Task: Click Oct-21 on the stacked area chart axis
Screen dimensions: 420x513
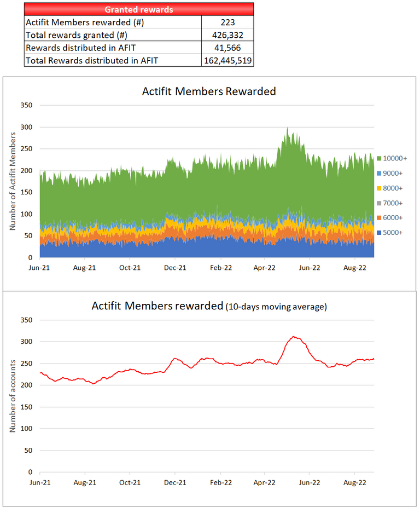Action: click(x=130, y=268)
